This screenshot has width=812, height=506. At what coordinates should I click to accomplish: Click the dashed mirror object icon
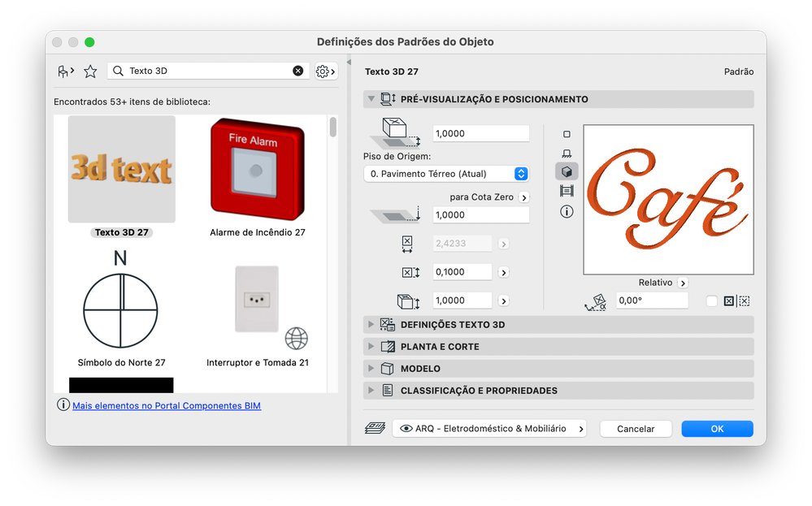pos(745,301)
